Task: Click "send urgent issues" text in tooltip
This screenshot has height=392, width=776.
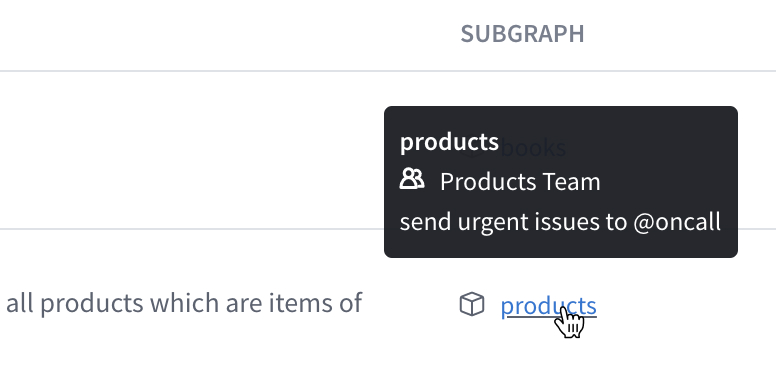Action: click(x=499, y=222)
